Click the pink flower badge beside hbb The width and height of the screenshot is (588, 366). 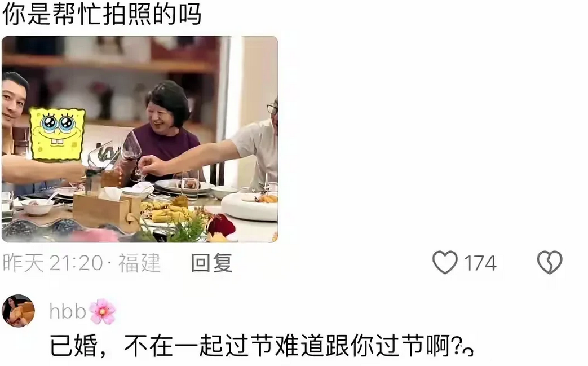coord(103,312)
